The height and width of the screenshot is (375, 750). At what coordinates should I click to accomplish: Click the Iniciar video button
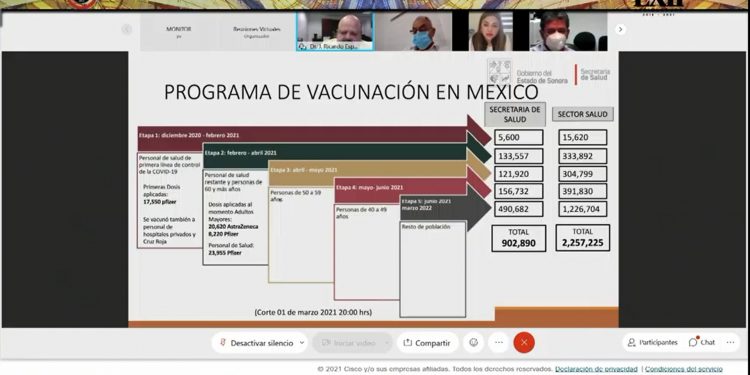point(348,343)
